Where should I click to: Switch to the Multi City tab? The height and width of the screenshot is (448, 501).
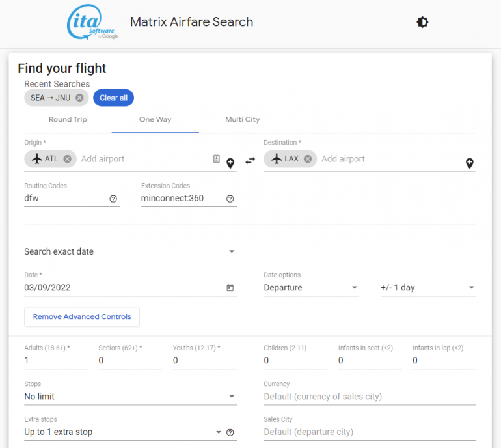pos(242,120)
